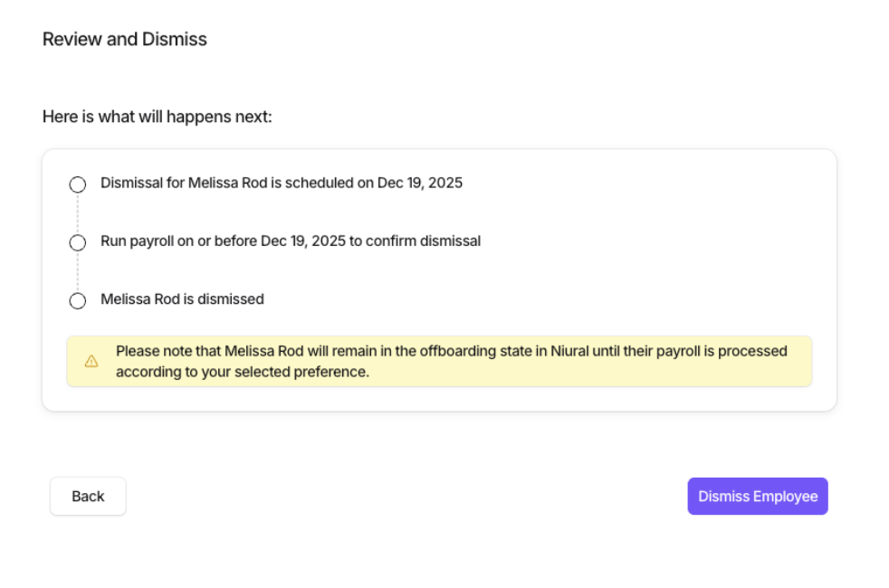889x588 pixels.
Task: Go back with the Back button
Action: pos(88,497)
